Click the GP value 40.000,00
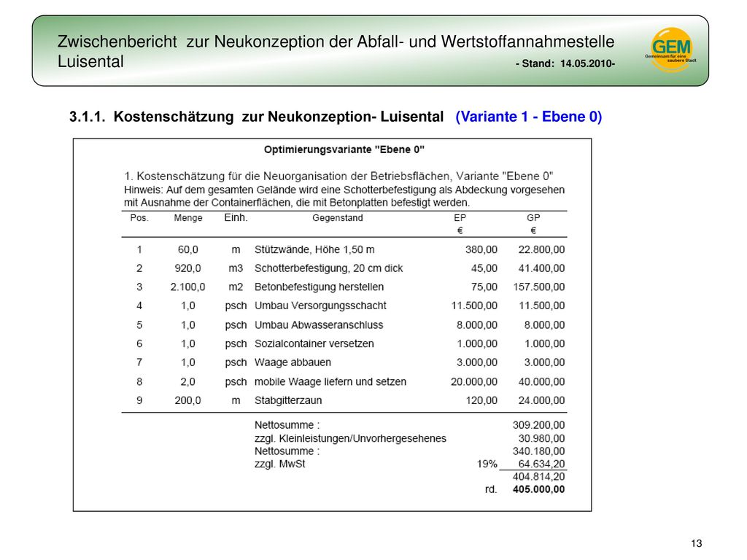Screen dimensions: 747x560 pyautogui.click(x=541, y=382)
